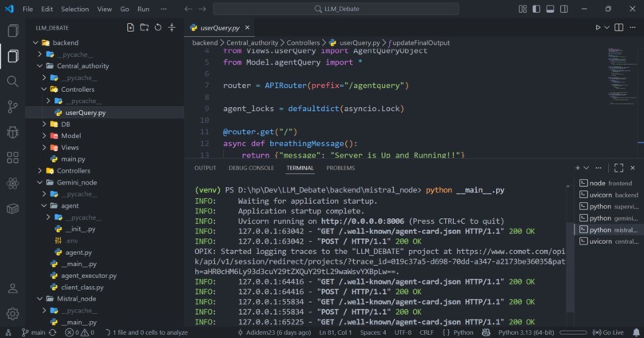Click Go Live in status bar
Viewport: 644px width, 338px height.
(608, 332)
